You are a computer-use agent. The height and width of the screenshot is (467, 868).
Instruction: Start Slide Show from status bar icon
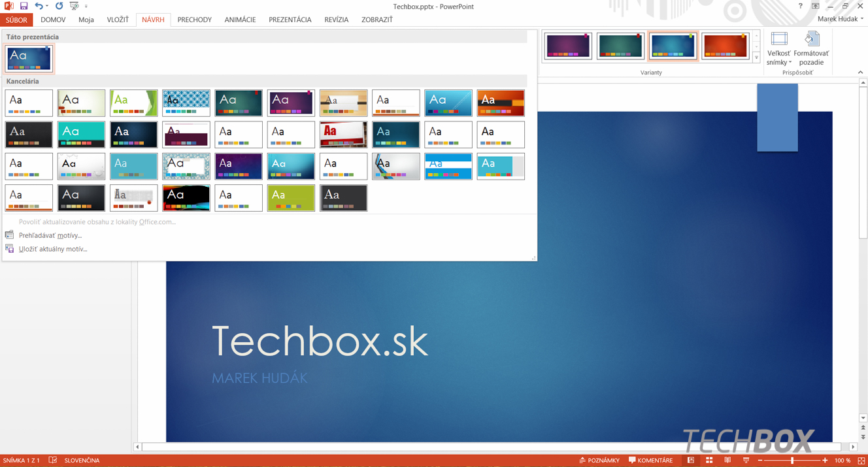click(746, 460)
